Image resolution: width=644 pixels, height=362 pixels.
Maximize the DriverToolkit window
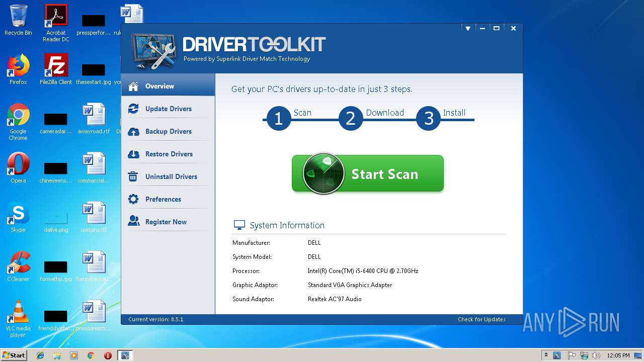click(x=497, y=29)
